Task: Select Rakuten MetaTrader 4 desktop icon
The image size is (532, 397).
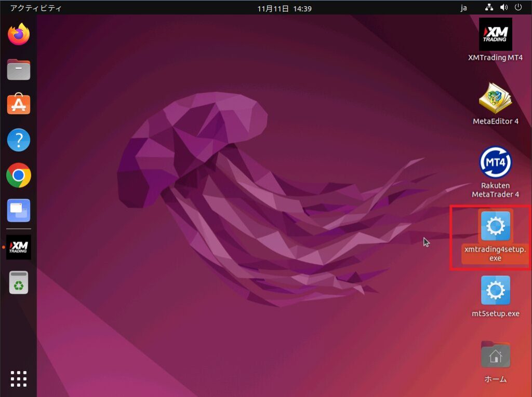Action: (495, 162)
